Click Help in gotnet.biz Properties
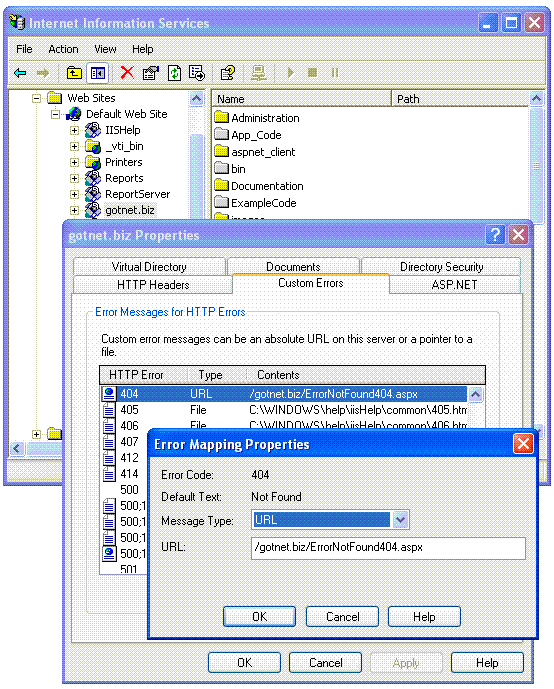Screen dimensions: 554x689 [x=487, y=662]
